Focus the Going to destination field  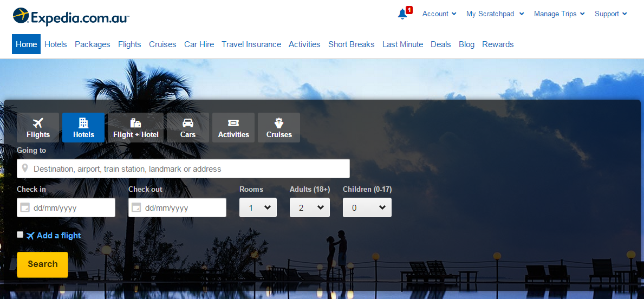point(183,168)
